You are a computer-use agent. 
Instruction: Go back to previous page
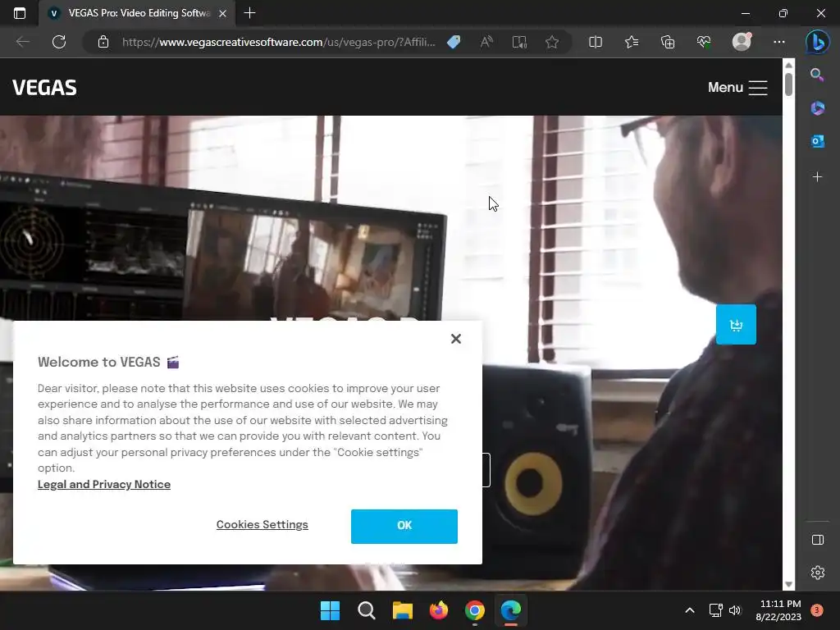[22, 42]
